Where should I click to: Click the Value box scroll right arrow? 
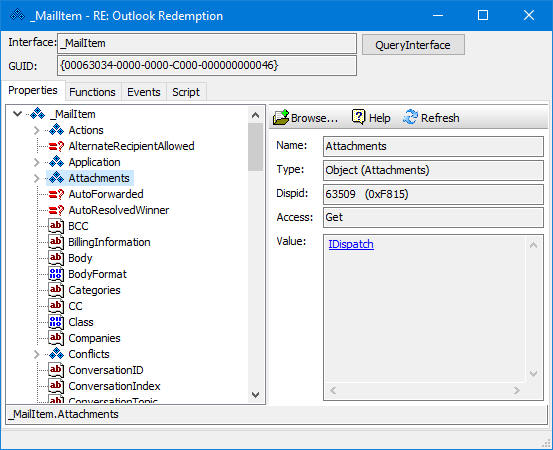pyautogui.click(x=517, y=390)
